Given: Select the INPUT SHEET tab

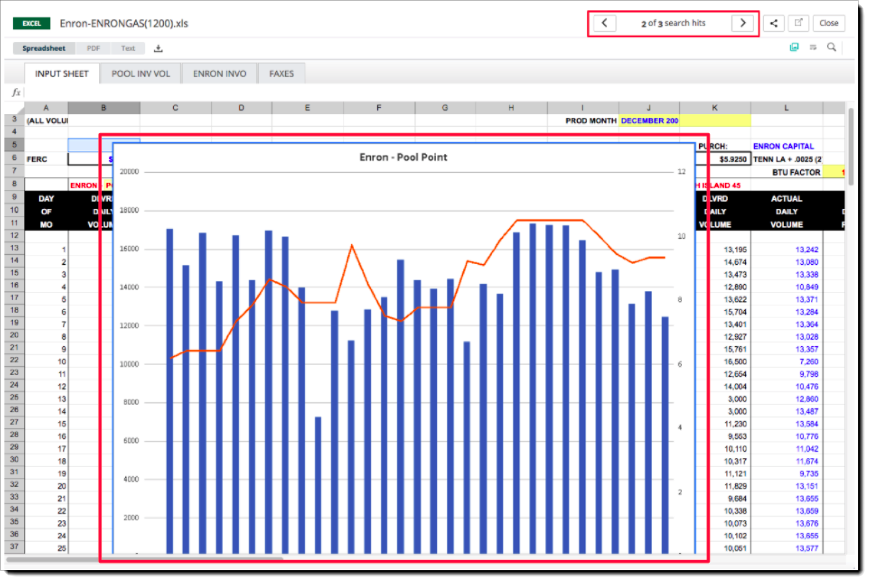Looking at the screenshot, I should coord(62,74).
